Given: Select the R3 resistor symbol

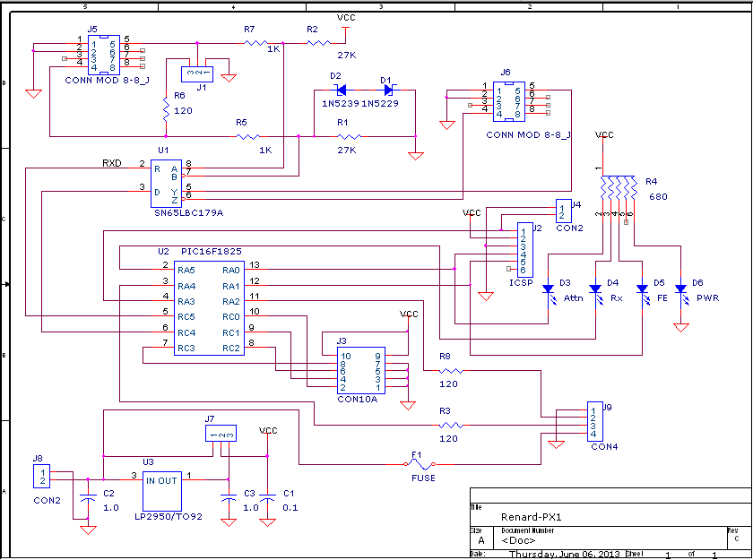Looking at the screenshot, I should (451, 426).
